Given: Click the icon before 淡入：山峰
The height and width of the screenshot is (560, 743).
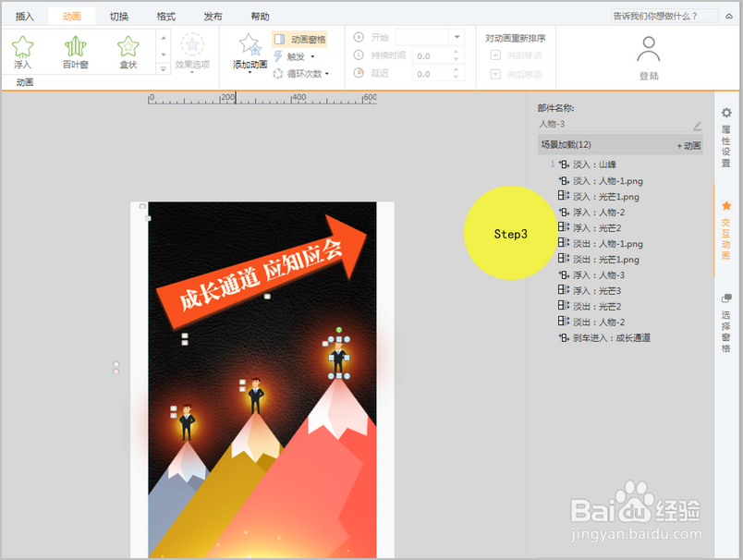Looking at the screenshot, I should [x=564, y=164].
